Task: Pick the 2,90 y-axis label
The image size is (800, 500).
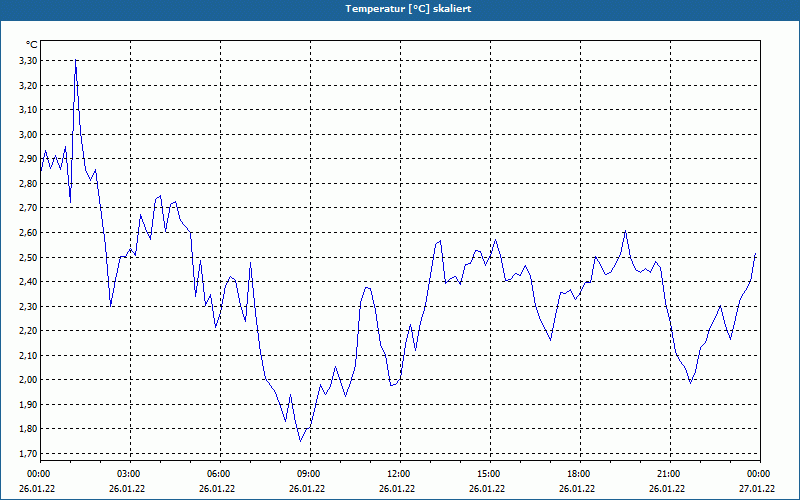Action: (x=28, y=159)
